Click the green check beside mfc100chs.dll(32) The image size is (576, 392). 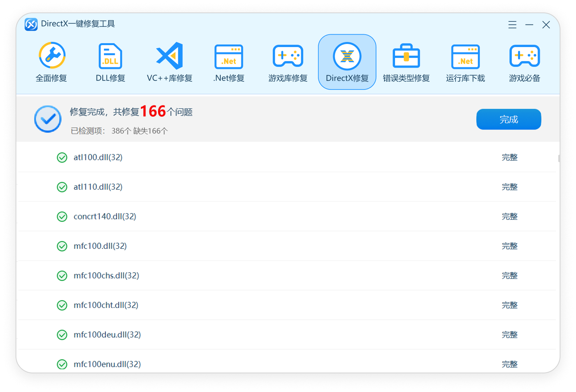(62, 276)
